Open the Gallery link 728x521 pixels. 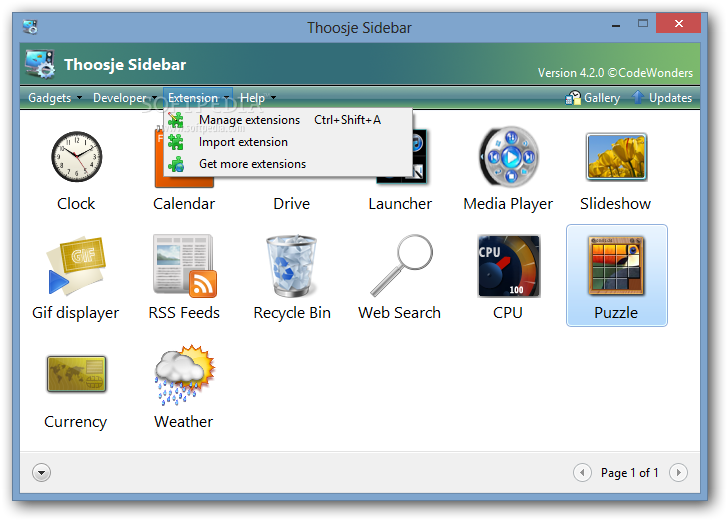[592, 98]
